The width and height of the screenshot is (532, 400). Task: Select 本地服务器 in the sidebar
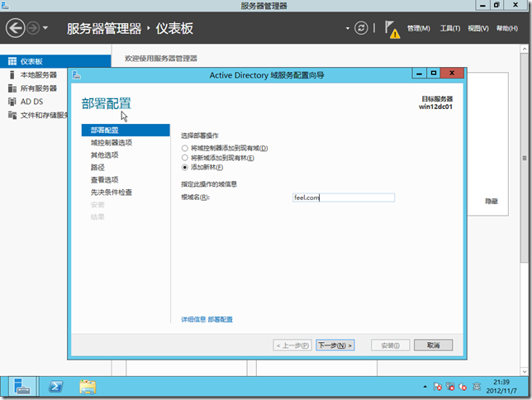38,74
